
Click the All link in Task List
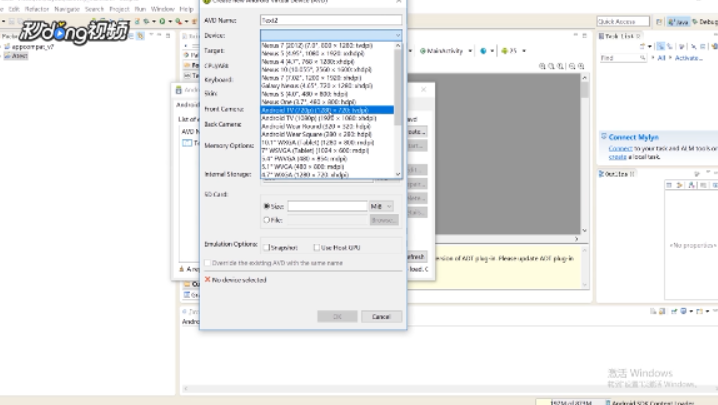click(x=661, y=58)
